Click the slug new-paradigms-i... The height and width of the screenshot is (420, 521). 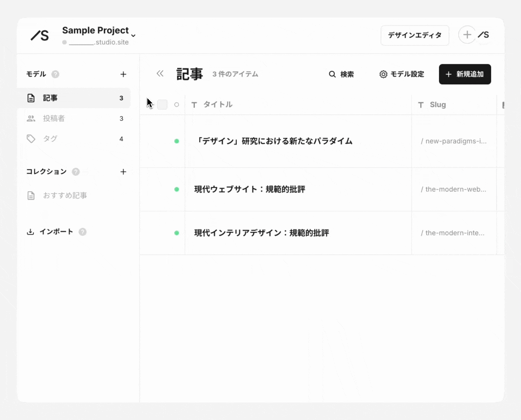tap(453, 141)
